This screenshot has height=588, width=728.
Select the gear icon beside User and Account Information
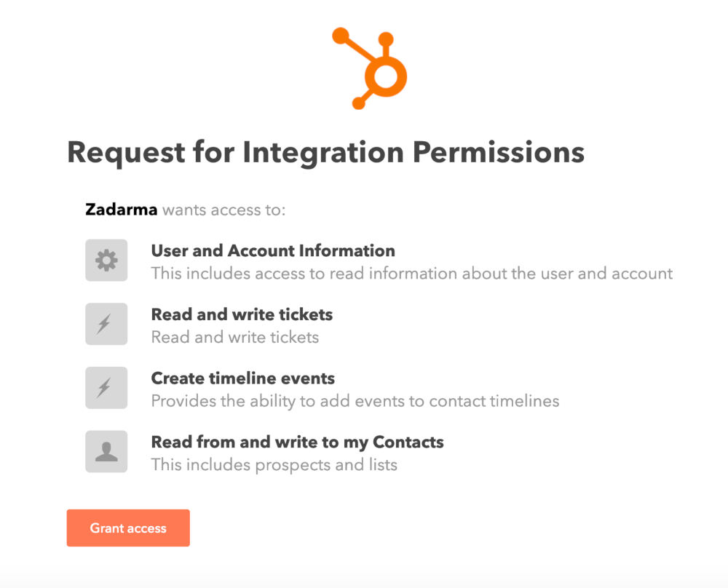106,260
